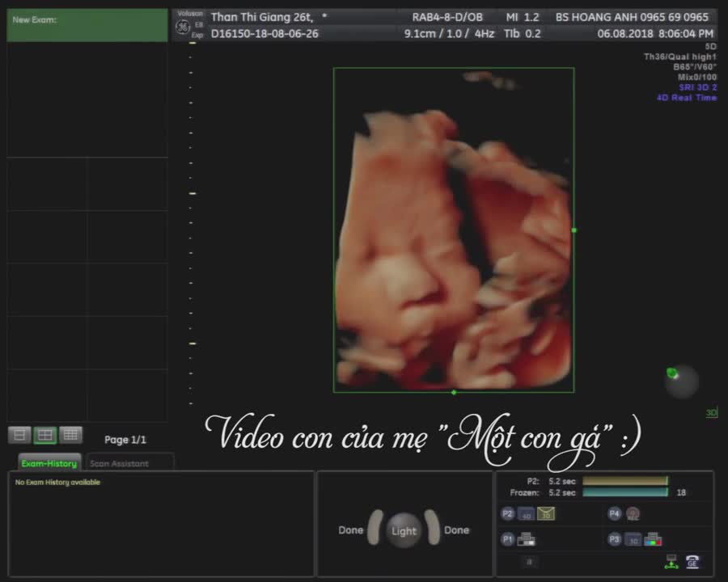The image size is (728, 582).
Task: Click the date '06.08.2018' in the header
Action: [x=625, y=34]
